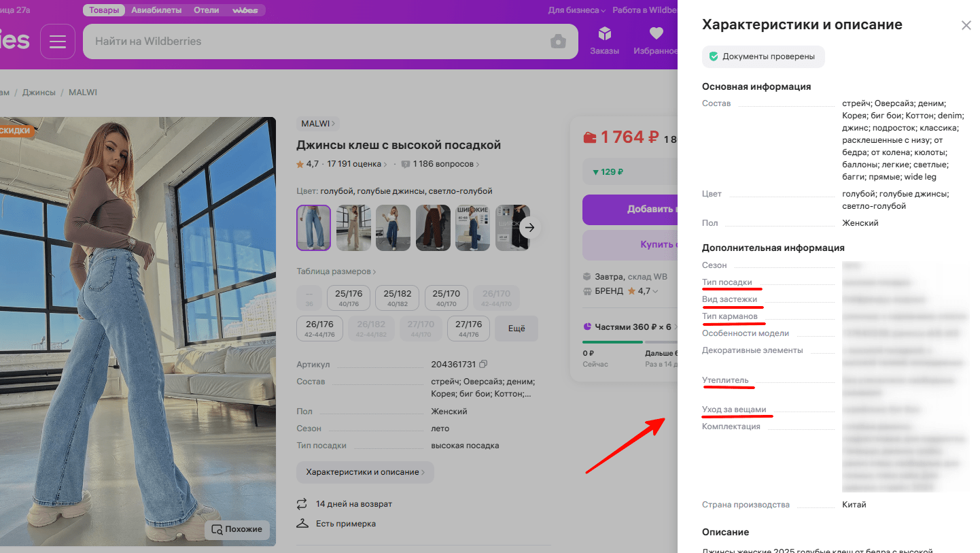Close the Характеристики и описание panel

[966, 26]
